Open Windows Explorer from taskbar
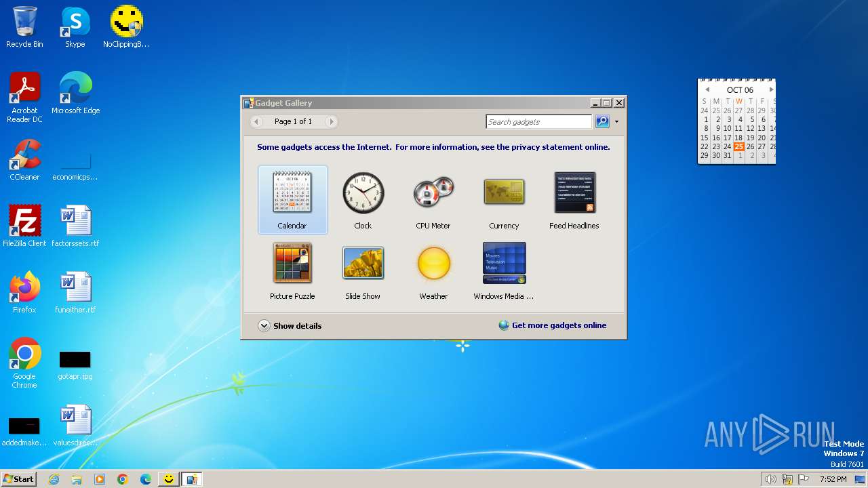Viewport: 868px width, 488px height. [x=77, y=479]
